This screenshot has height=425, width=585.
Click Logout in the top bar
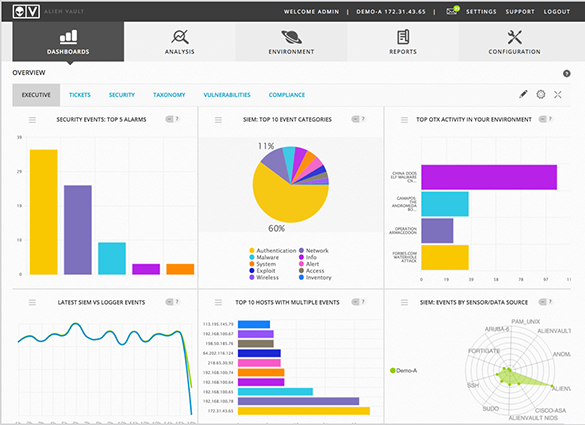coord(557,12)
